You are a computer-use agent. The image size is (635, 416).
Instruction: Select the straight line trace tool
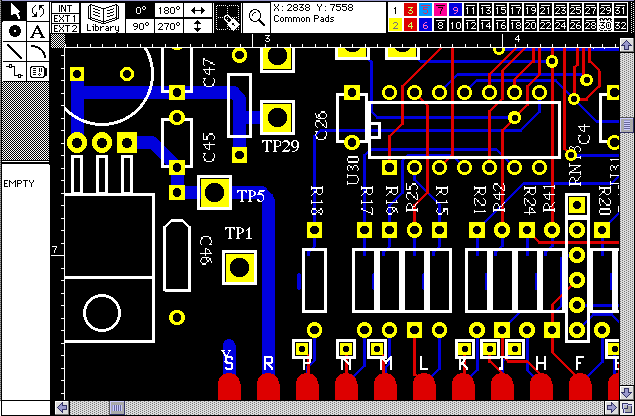click(x=13, y=51)
